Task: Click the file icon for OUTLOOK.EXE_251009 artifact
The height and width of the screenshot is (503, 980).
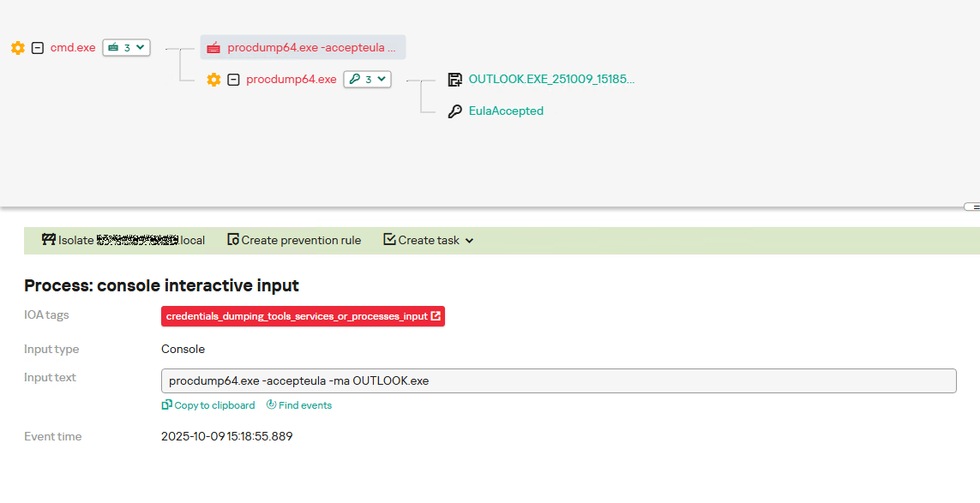Action: pyautogui.click(x=455, y=78)
